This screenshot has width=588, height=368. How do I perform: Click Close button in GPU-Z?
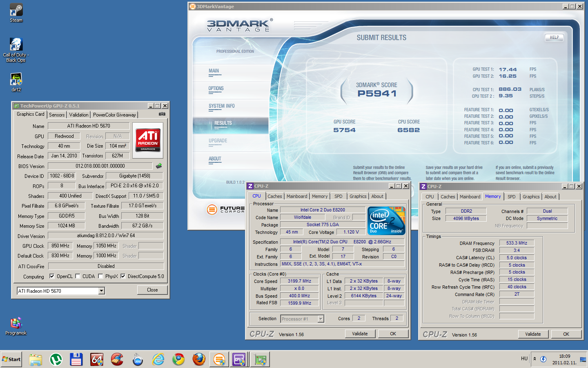pyautogui.click(x=152, y=290)
